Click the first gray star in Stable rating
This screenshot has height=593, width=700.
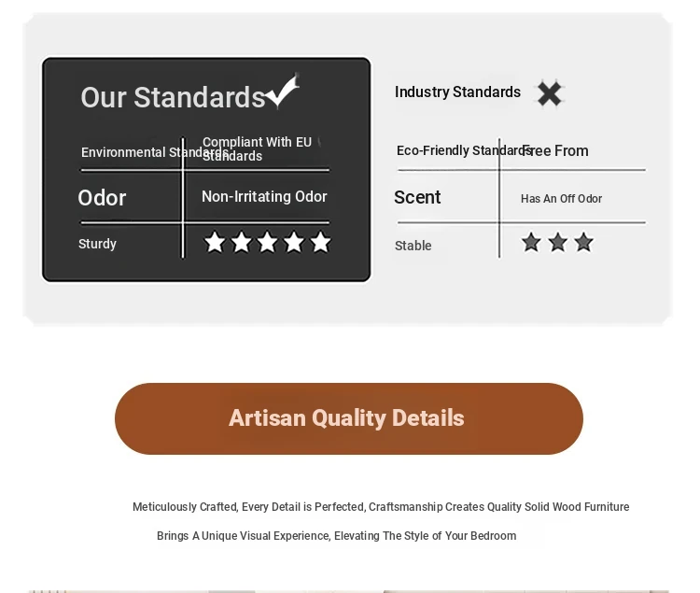point(531,243)
